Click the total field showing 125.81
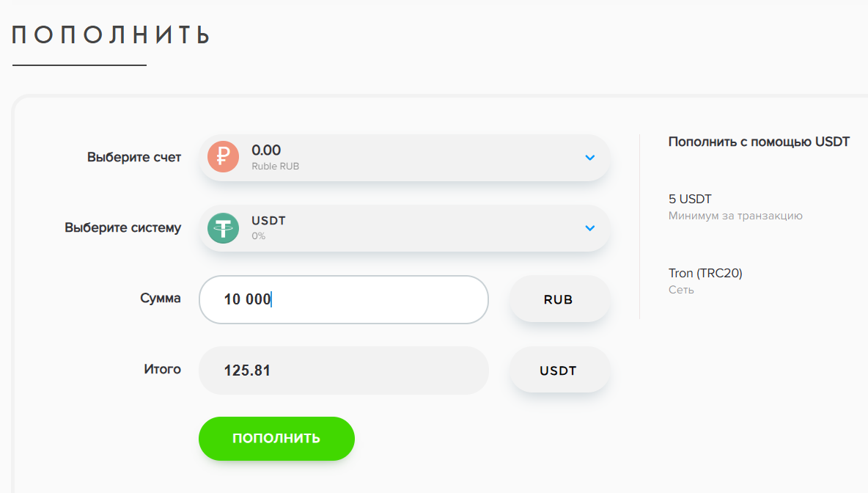Viewport: 868px width, 493px height. point(343,370)
